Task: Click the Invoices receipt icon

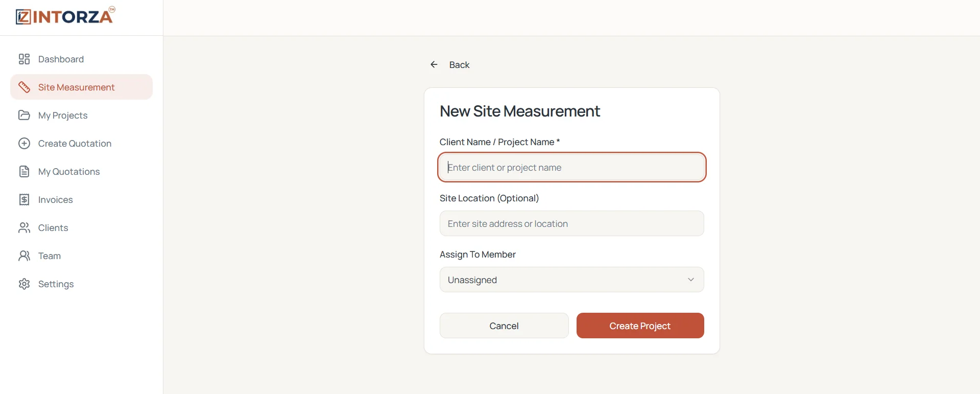Action: click(x=24, y=200)
